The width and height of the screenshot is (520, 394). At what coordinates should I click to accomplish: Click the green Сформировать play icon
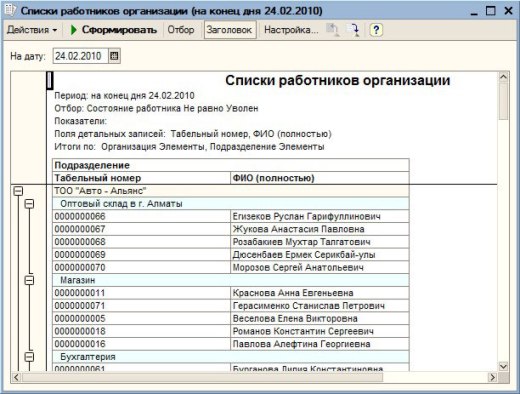click(x=74, y=30)
